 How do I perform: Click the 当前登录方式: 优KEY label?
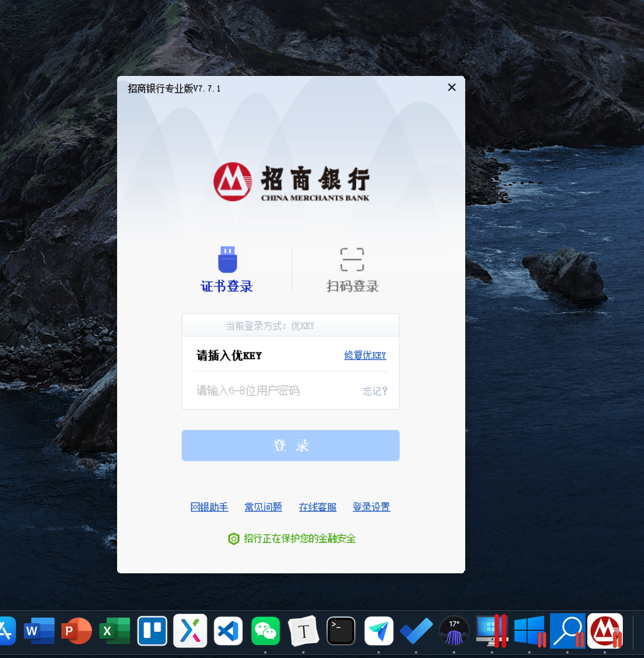pos(270,326)
